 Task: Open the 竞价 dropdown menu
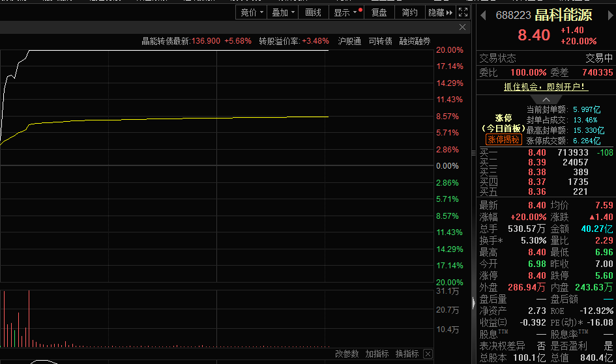click(x=252, y=12)
